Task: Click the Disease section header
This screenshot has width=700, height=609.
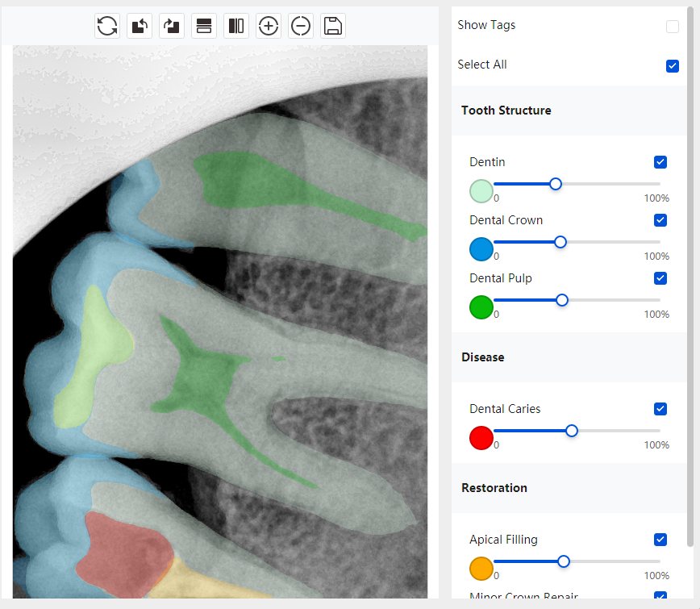Action: (x=483, y=357)
